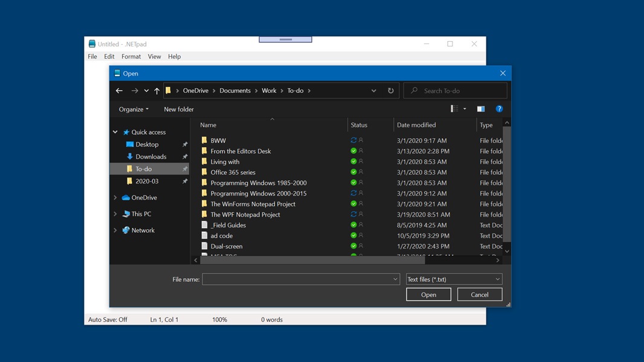Screen dimensions: 644x362
Task: Open the Organize dropdown menu
Action: [134, 109]
